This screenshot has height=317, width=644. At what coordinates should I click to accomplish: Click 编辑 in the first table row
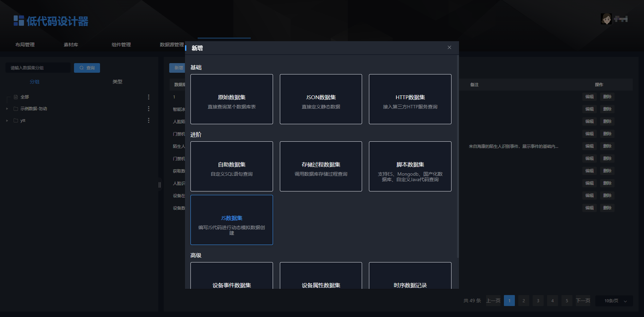[x=590, y=97]
